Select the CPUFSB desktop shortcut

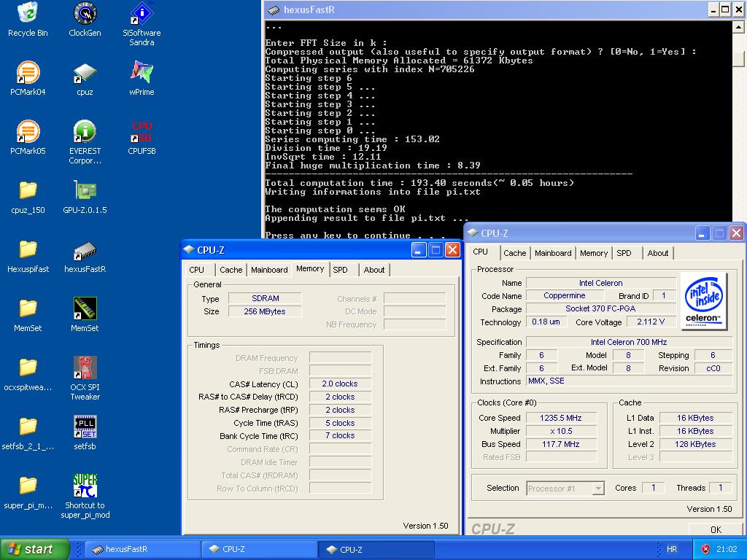tap(142, 131)
